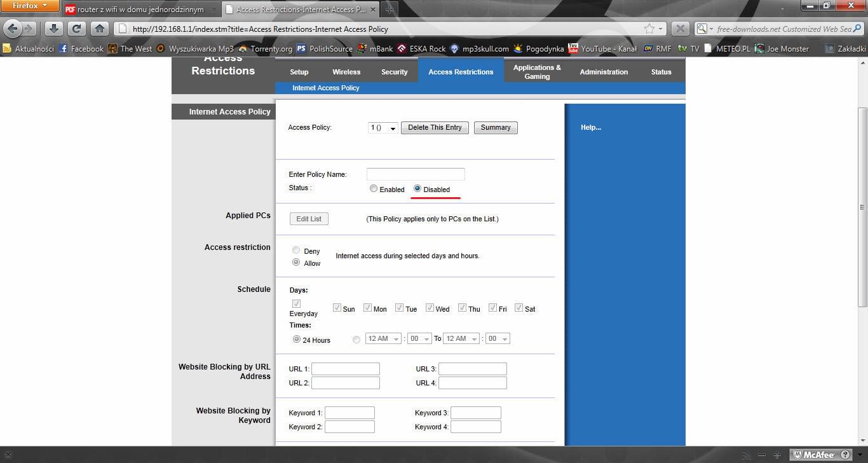
Task: Toggle the Everyday schedule checkbox
Action: [296, 304]
